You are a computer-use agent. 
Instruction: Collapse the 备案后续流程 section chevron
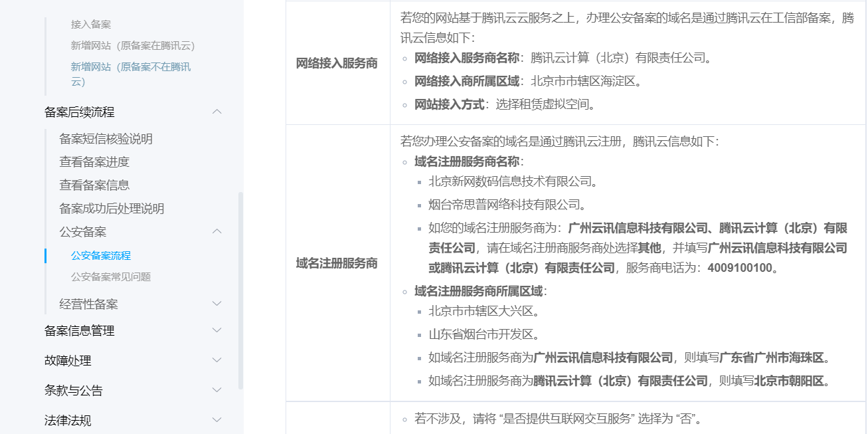pos(217,112)
